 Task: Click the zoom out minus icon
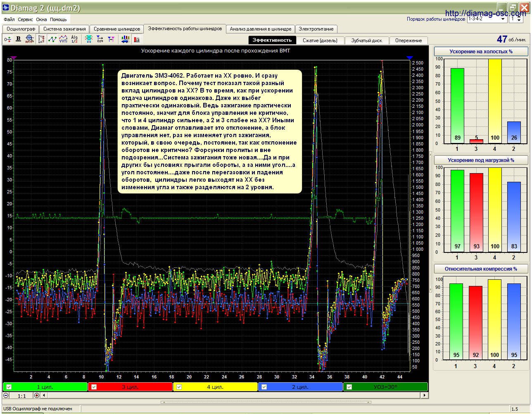[6, 395]
